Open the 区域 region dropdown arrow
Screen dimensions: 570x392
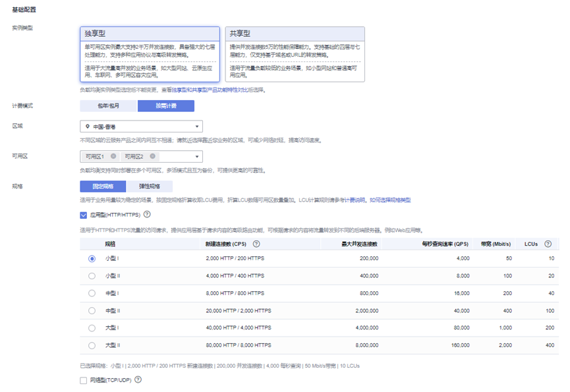pos(197,126)
